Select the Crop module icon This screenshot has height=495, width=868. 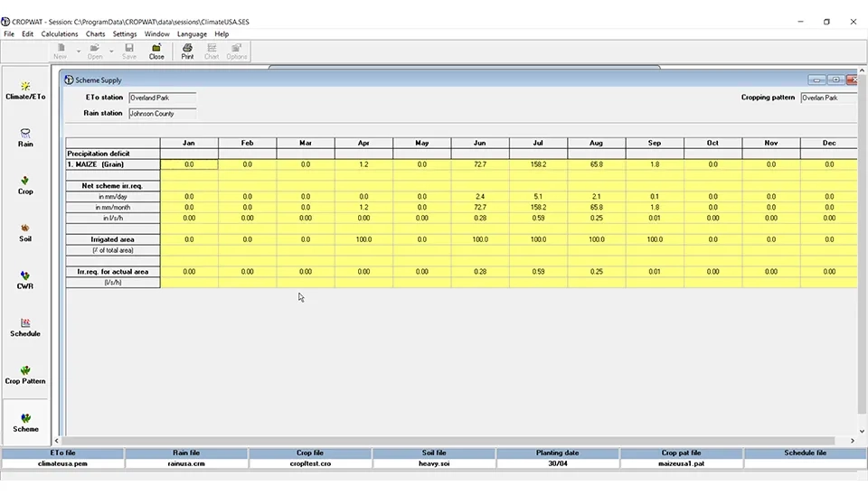coord(25,185)
